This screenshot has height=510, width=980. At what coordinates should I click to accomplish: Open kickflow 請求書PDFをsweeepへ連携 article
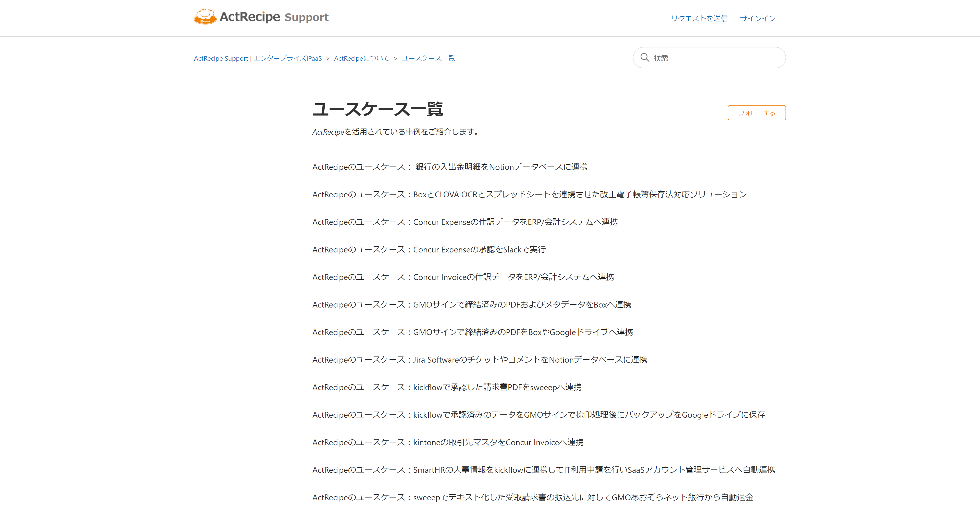(447, 387)
